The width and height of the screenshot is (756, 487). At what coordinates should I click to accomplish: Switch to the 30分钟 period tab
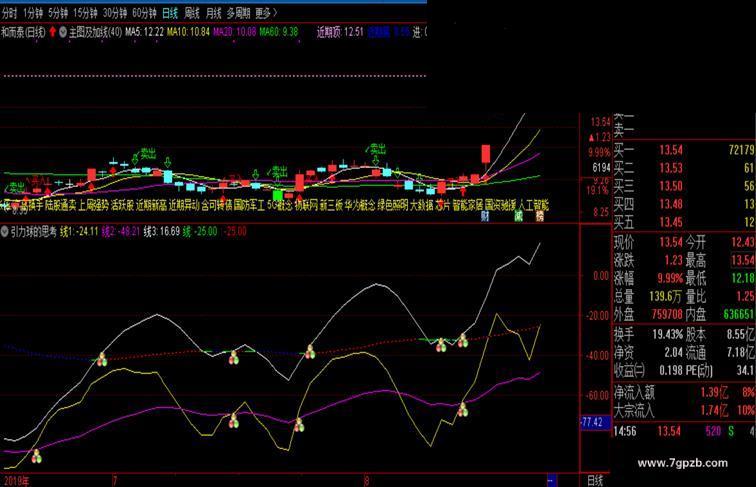pos(115,14)
